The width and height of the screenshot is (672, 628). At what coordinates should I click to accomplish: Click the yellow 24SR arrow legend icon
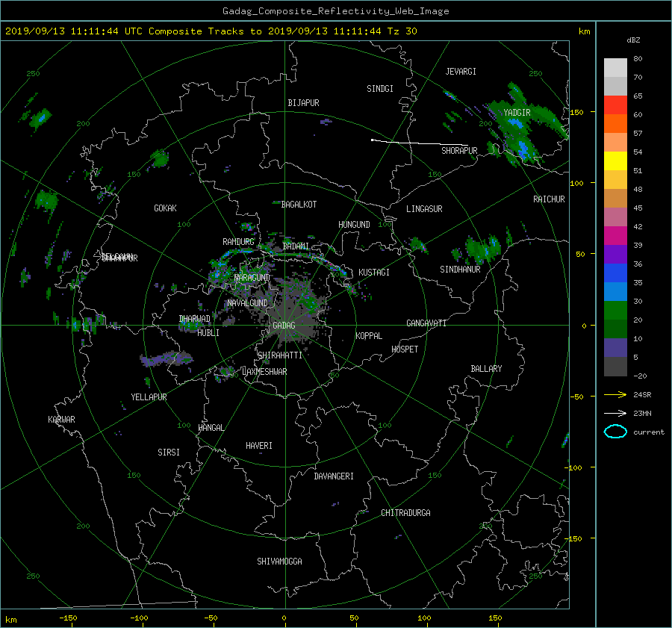point(615,394)
